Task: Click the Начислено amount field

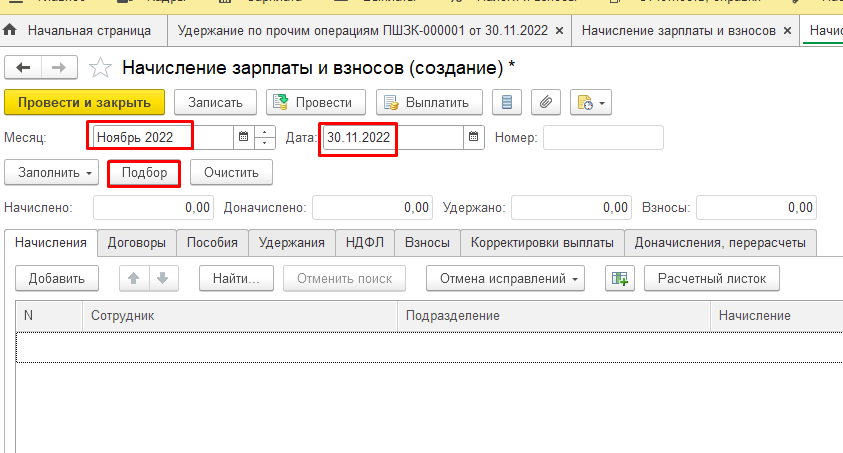Action: coord(153,207)
